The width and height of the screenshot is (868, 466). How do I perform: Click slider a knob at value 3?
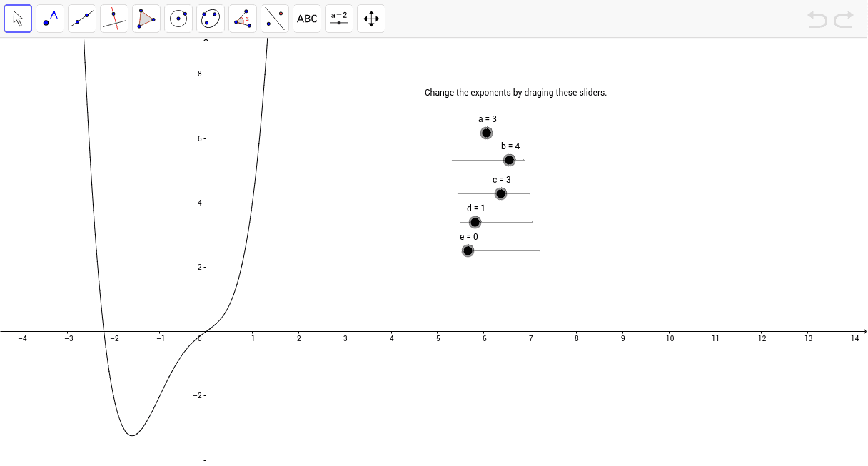[x=486, y=133]
